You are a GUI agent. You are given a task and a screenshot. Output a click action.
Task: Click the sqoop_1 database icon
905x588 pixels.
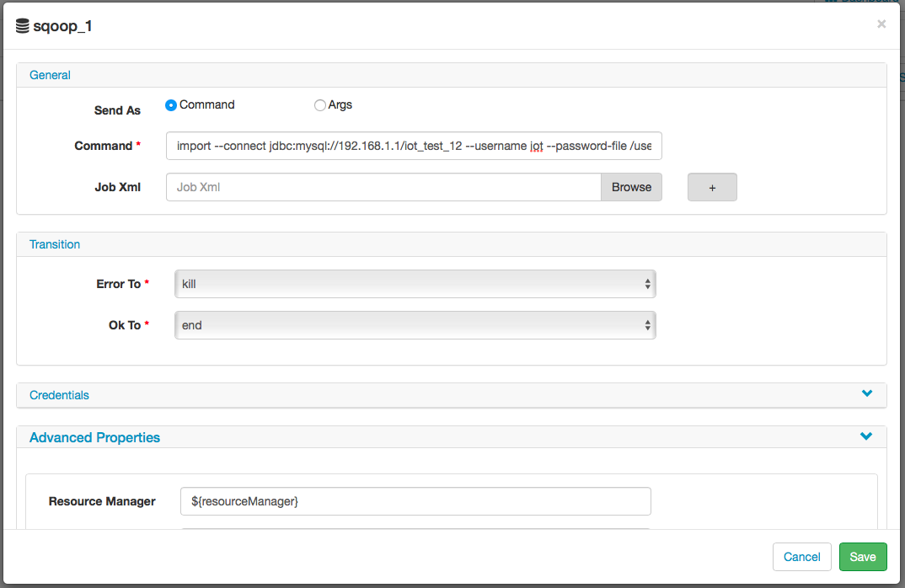point(23,26)
